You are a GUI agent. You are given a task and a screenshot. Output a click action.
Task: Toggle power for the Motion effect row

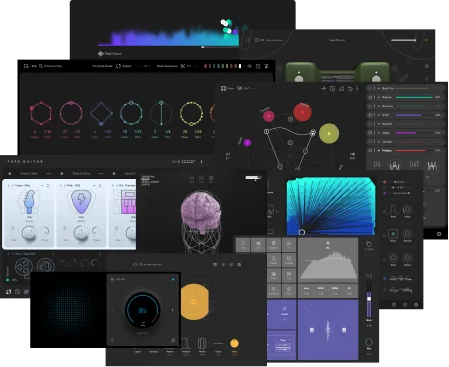[x=370, y=151]
